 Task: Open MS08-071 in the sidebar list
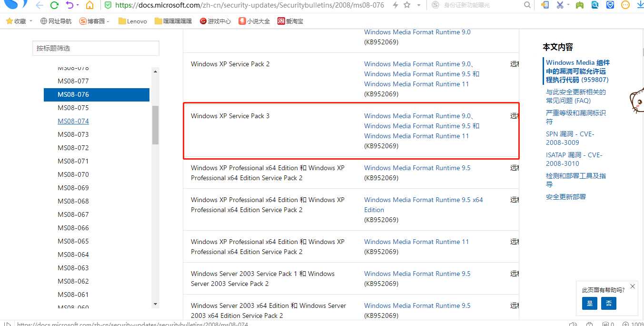(73, 161)
